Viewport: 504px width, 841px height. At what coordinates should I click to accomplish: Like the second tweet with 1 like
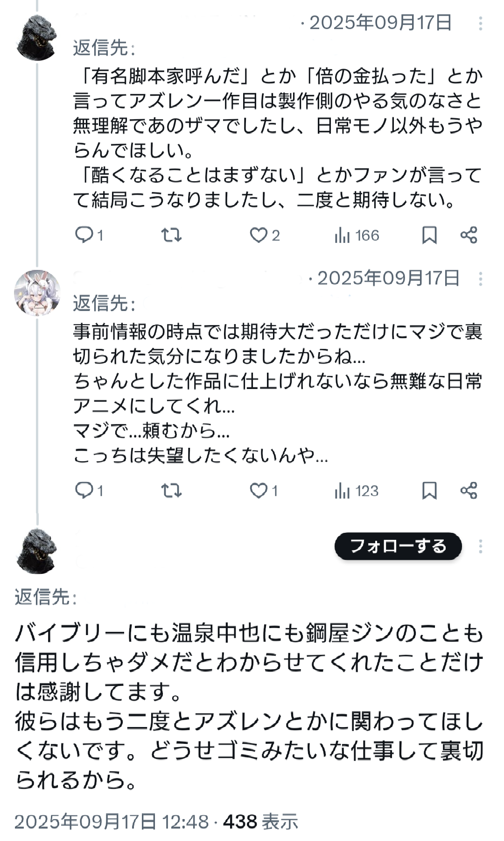(259, 490)
